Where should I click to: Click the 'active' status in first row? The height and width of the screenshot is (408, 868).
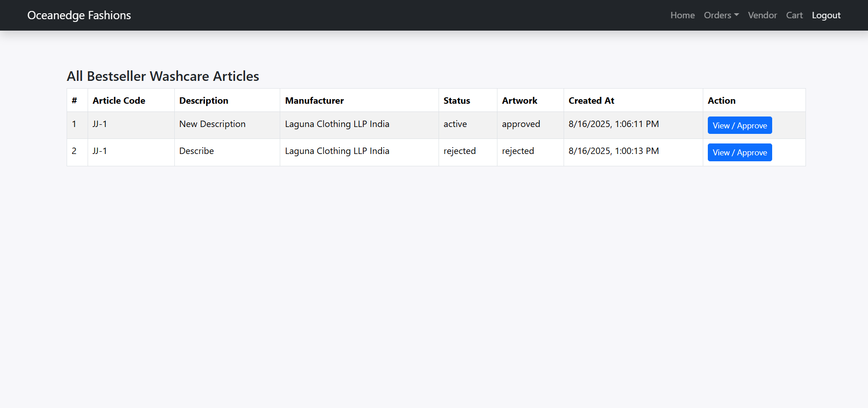click(455, 124)
